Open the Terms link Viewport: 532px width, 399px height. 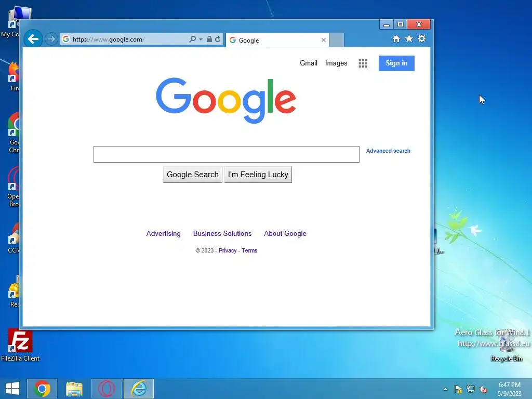click(249, 250)
